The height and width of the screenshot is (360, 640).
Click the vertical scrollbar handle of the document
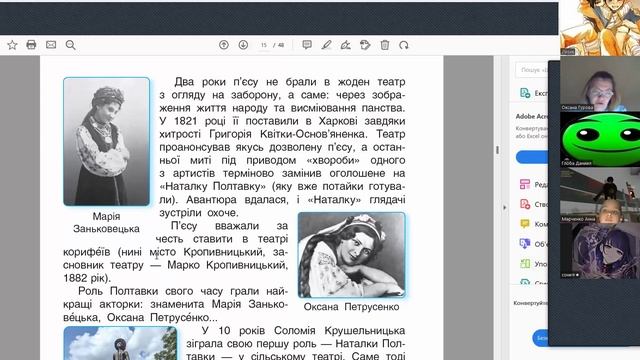point(497,150)
